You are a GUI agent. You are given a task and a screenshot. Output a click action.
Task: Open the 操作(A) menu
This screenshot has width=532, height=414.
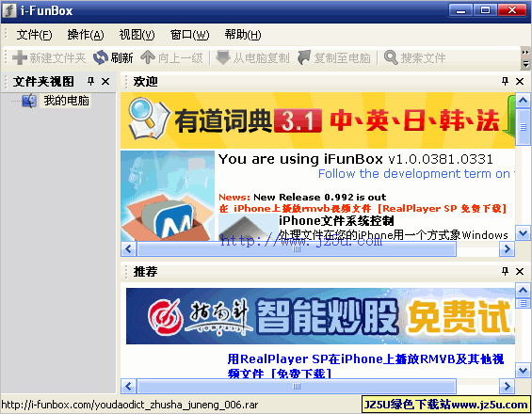tap(86, 35)
